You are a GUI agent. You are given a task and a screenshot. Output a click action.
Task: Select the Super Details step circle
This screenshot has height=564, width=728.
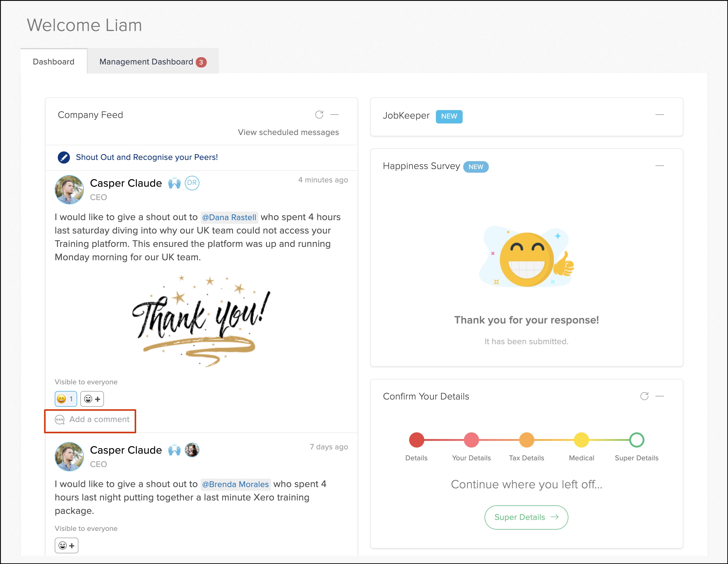(636, 440)
